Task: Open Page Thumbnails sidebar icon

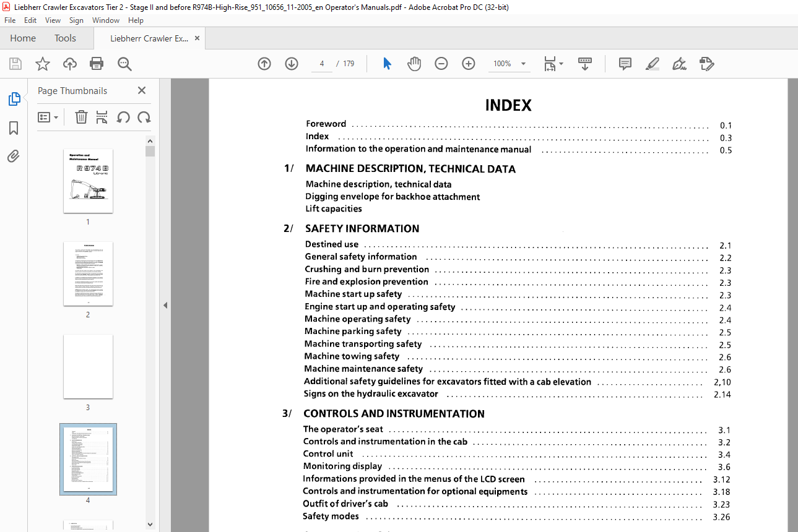Action: [x=14, y=99]
